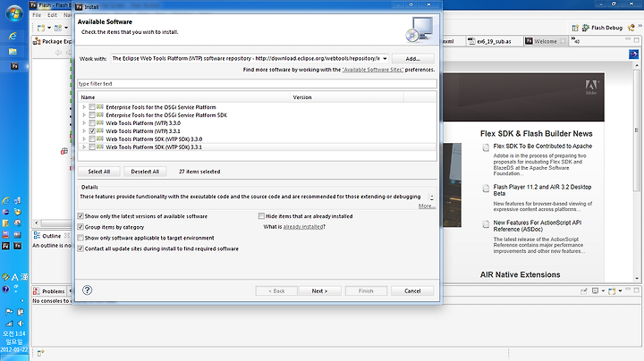Viewport: 644px width, 361px height.
Task: Click the Open Console icon in bottom panel
Action: click(612, 290)
